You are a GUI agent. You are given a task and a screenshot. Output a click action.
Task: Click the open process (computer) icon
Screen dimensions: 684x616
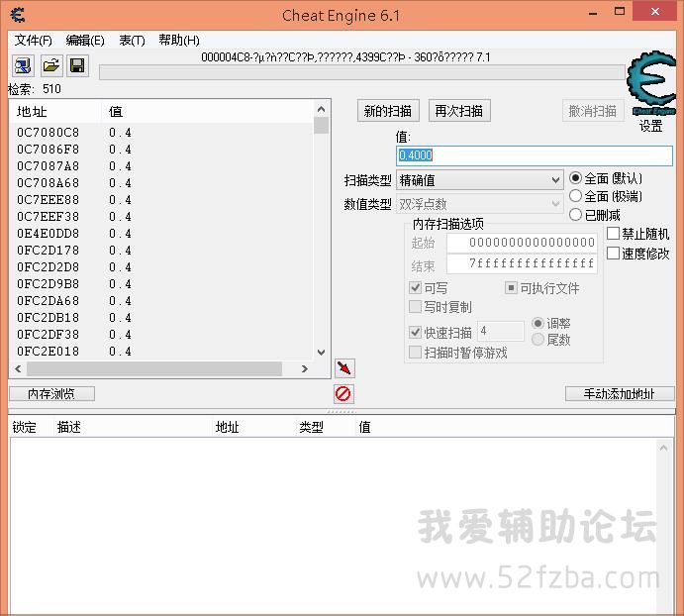pos(22,66)
